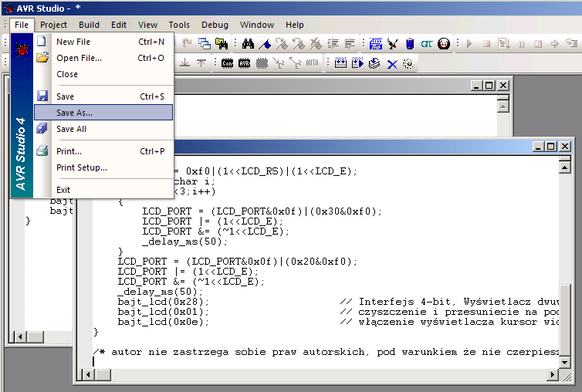The height and width of the screenshot is (392, 582).
Task: Click the AUTO programming toolbar icon
Action: click(312, 63)
